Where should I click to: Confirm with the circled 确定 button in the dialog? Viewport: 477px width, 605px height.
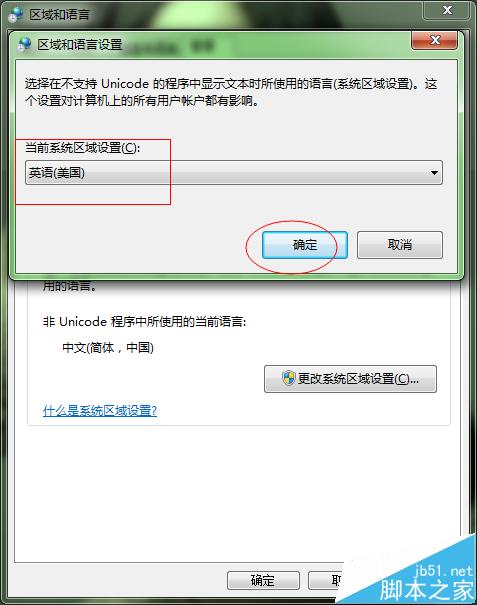point(304,245)
